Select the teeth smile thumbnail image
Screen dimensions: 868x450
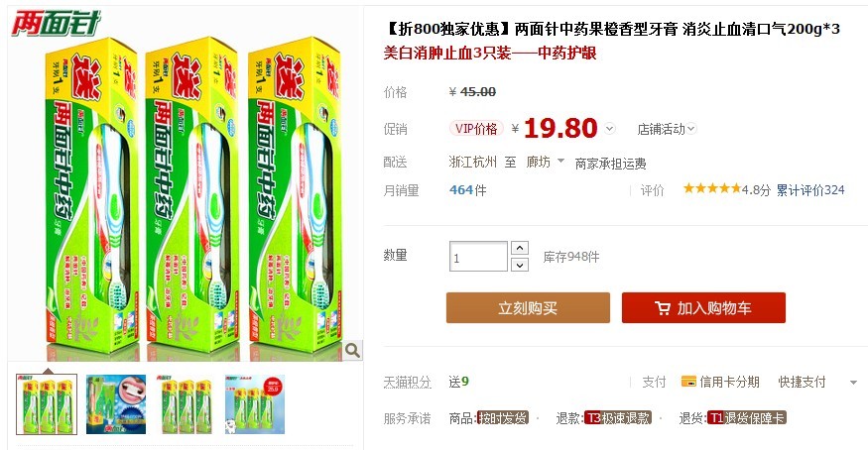click(116, 404)
